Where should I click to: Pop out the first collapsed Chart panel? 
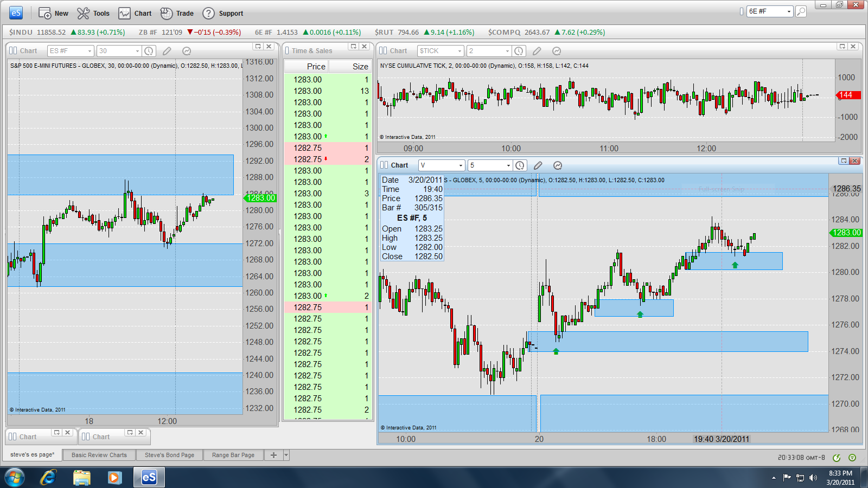coord(56,433)
